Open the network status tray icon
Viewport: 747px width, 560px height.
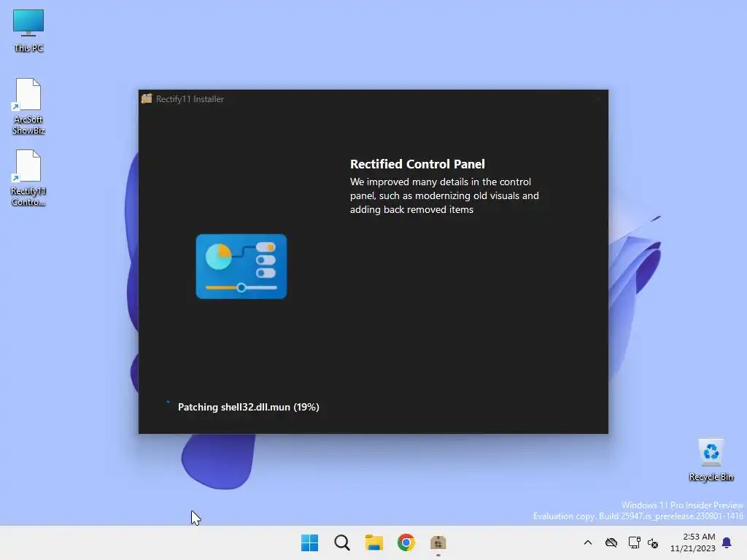pyautogui.click(x=634, y=542)
